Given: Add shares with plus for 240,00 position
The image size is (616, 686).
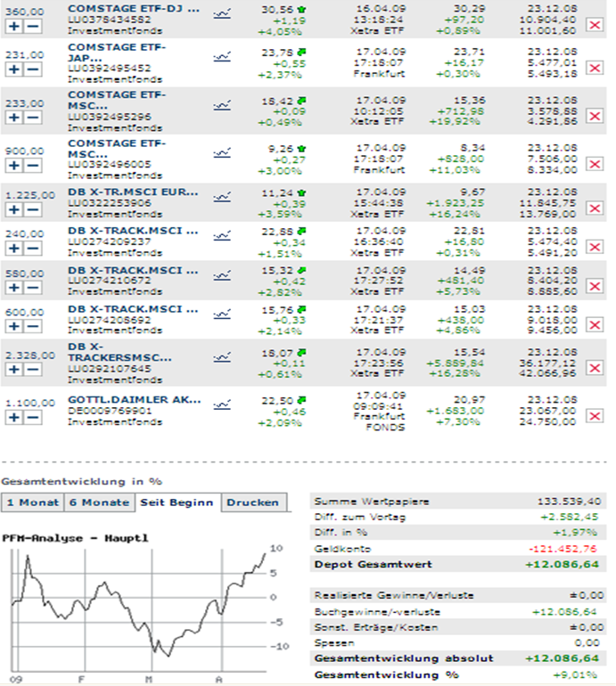Looking at the screenshot, I should coord(14,248).
